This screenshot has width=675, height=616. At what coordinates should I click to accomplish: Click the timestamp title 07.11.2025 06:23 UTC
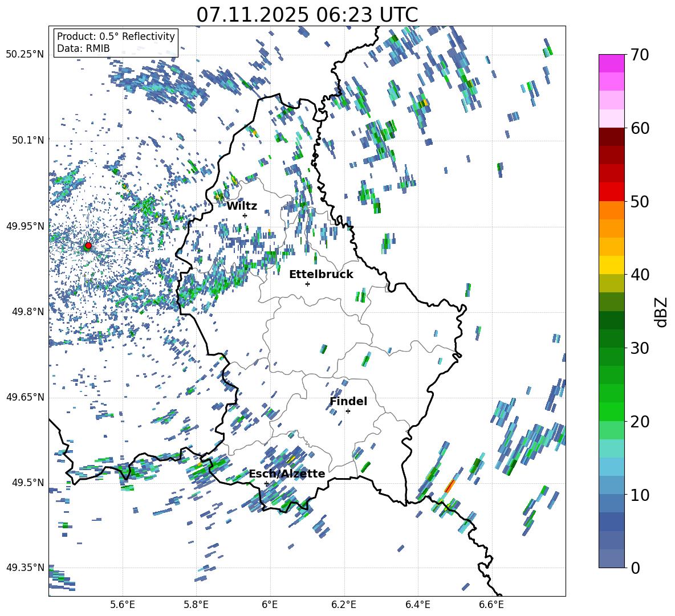point(307,15)
